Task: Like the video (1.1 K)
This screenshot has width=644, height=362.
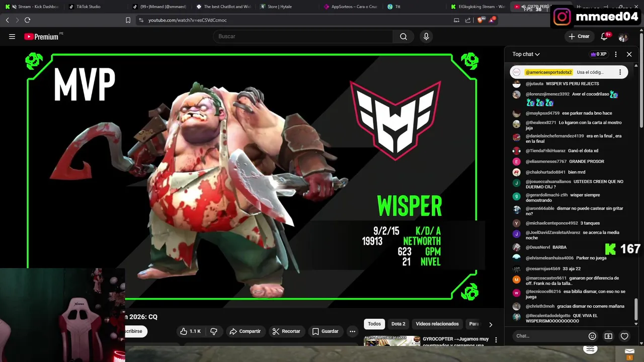Action: pyautogui.click(x=190, y=331)
